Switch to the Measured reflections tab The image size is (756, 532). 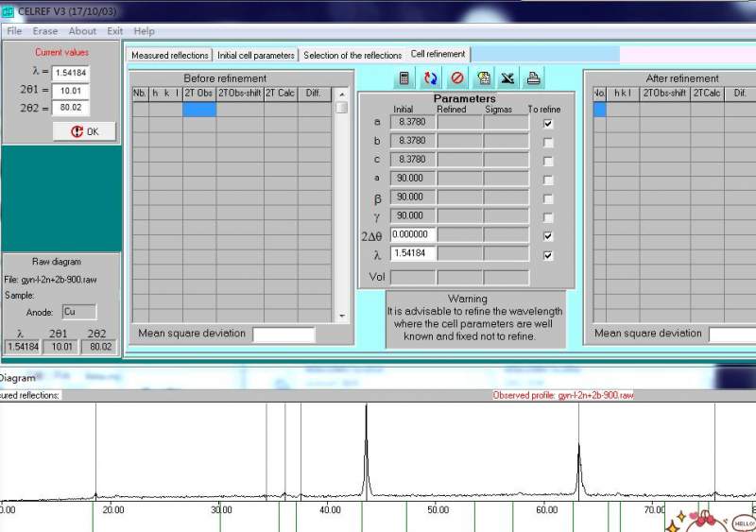pos(170,56)
